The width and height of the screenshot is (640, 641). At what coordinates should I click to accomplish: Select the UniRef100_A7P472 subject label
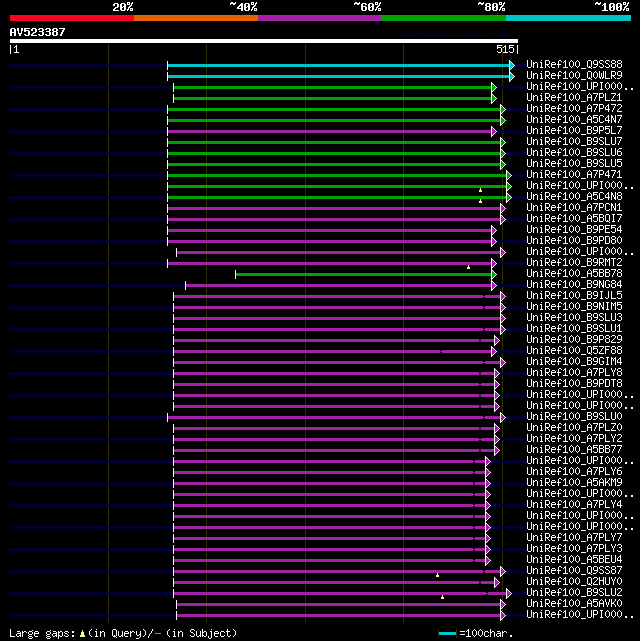click(x=574, y=108)
